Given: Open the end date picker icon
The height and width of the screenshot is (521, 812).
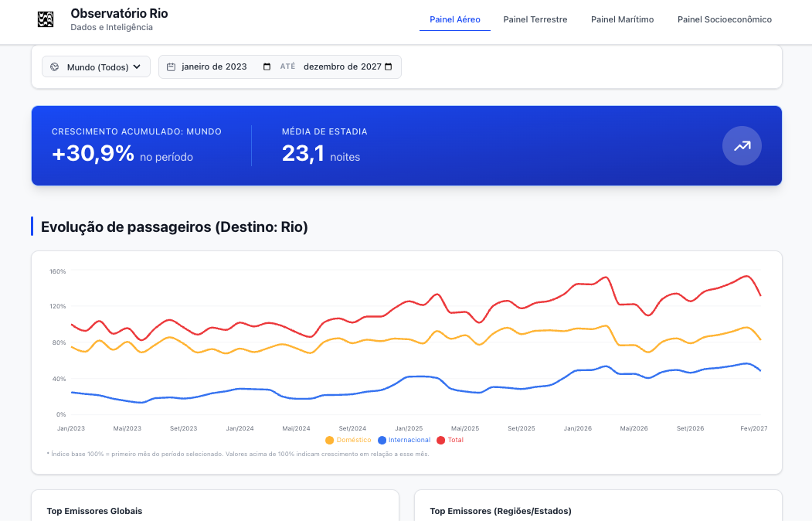Looking at the screenshot, I should (389, 66).
